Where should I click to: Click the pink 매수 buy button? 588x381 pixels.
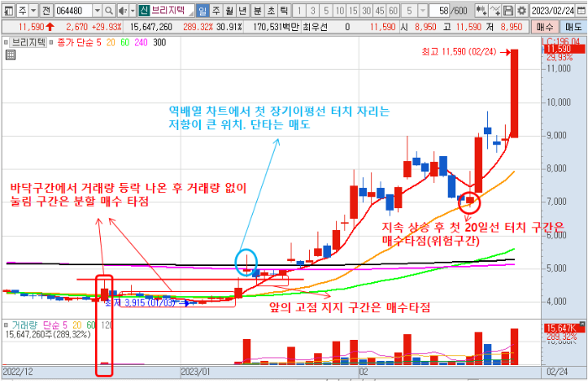(x=544, y=27)
